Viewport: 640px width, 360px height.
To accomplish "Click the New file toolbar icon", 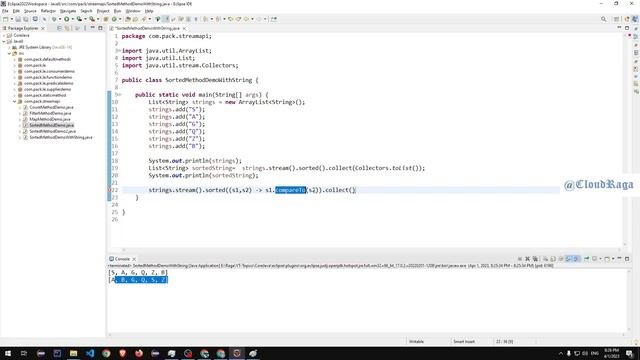I will (5, 19).
